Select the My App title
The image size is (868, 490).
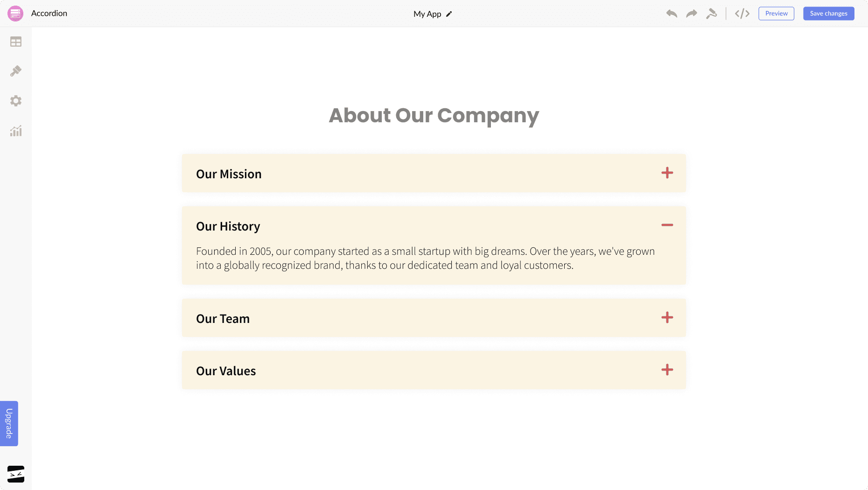tap(427, 14)
